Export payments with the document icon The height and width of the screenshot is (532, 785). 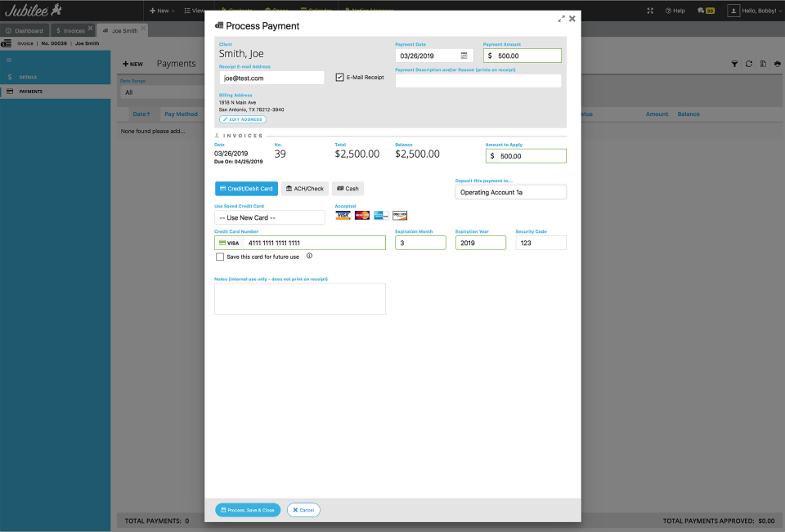tap(763, 64)
